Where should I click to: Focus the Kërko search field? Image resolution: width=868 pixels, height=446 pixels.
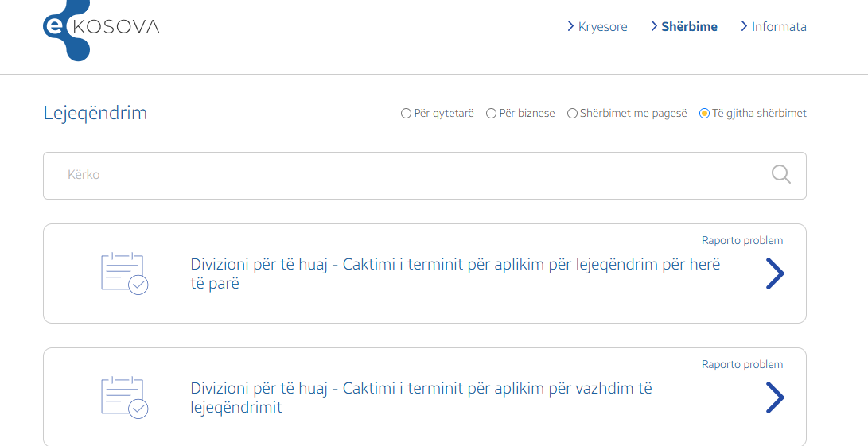pyautogui.click(x=425, y=176)
